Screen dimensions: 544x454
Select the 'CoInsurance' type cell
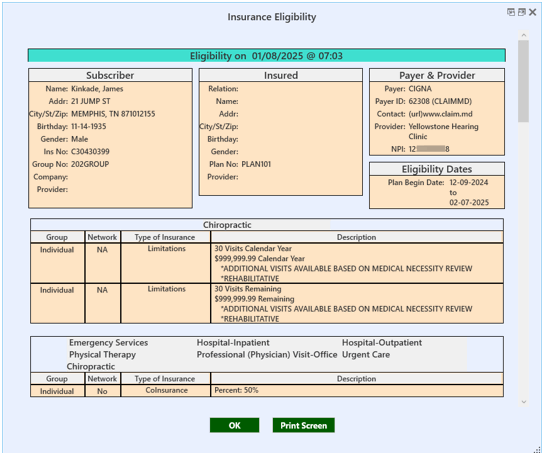pyautogui.click(x=167, y=390)
